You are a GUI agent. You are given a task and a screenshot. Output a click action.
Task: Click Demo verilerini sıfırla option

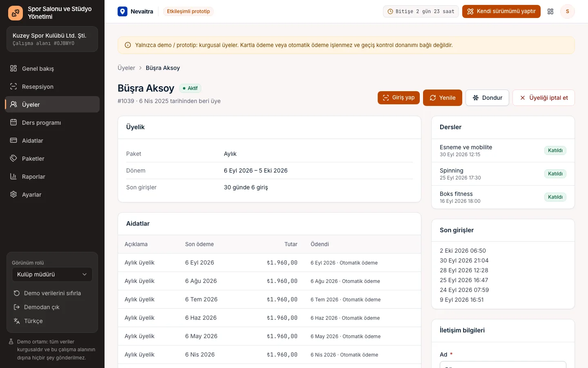(x=52, y=293)
